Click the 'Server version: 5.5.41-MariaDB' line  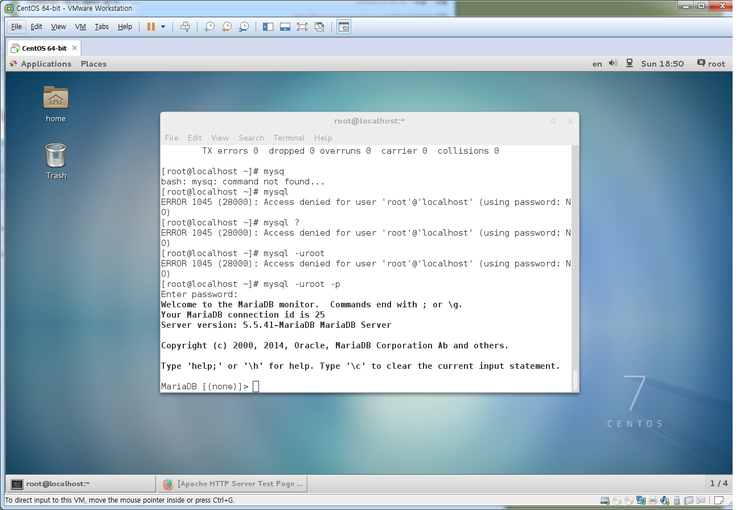276,325
